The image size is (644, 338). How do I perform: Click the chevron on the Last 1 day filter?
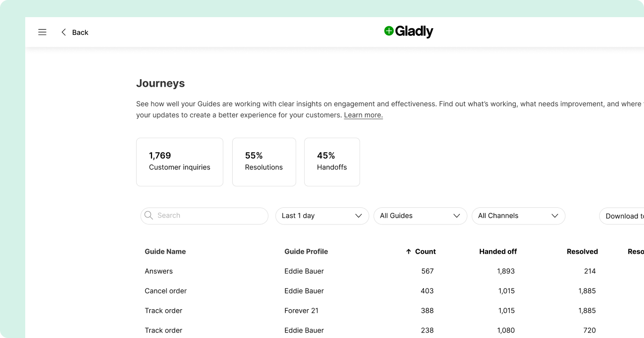click(x=359, y=216)
